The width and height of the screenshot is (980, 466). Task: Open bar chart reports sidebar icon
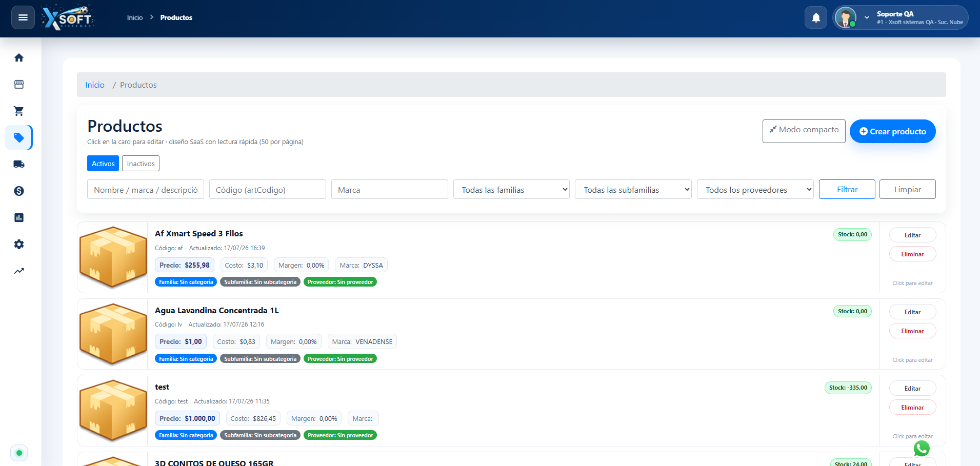[x=19, y=217]
